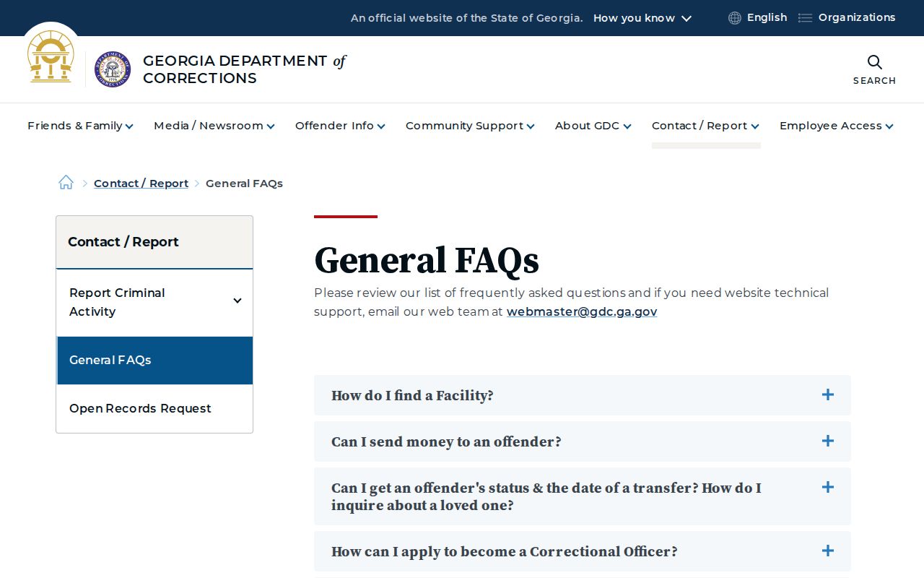This screenshot has height=578, width=924.
Task: Click plus icon for Correctional Officer question
Action: (x=828, y=551)
